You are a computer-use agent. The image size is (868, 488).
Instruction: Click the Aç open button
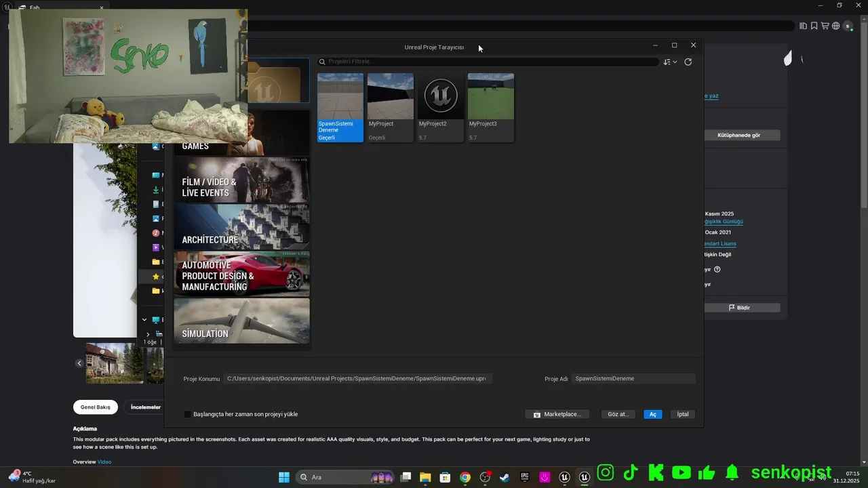coord(652,414)
